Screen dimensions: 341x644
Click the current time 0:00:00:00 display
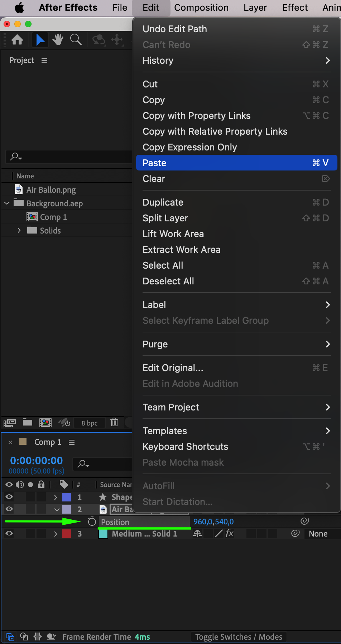coord(37,461)
